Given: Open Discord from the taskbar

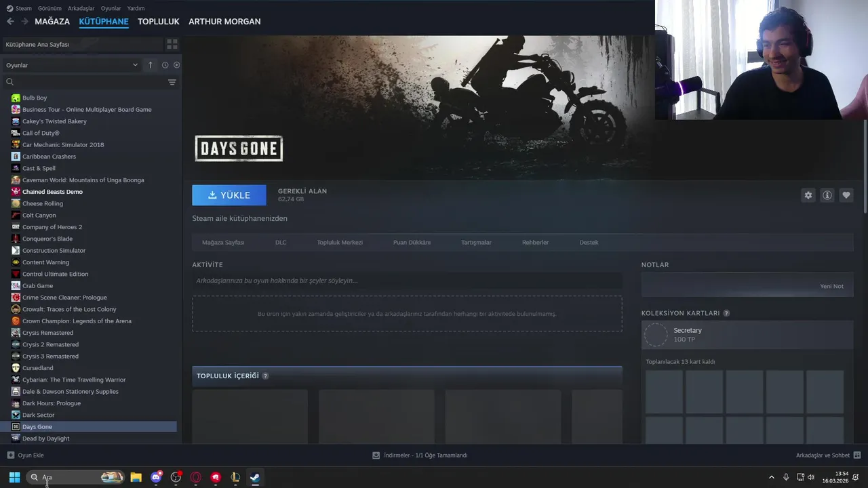Looking at the screenshot, I should click(x=156, y=477).
